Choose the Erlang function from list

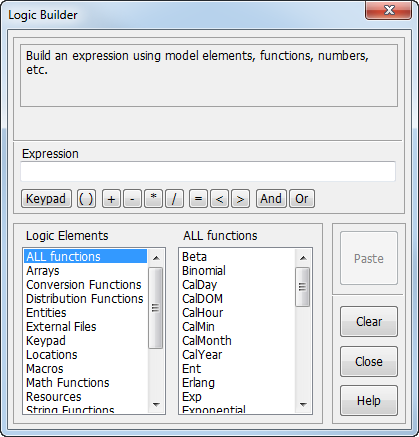(x=198, y=383)
